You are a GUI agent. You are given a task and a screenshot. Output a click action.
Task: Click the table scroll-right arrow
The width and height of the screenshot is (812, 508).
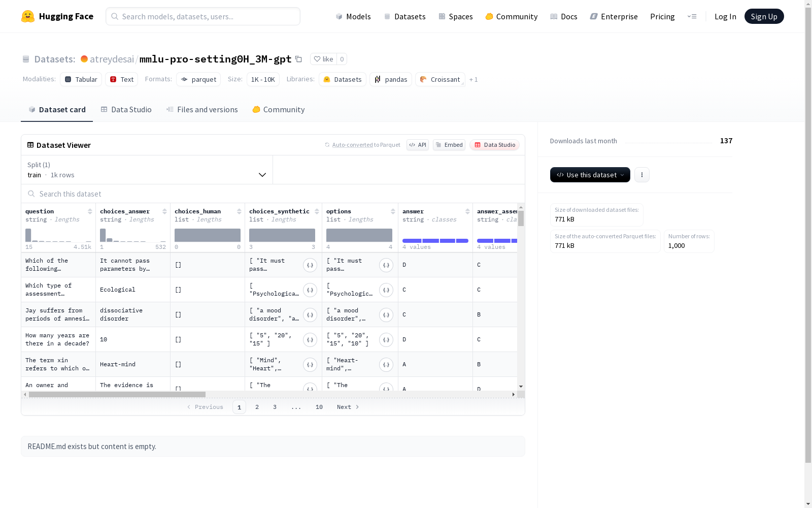tap(514, 394)
